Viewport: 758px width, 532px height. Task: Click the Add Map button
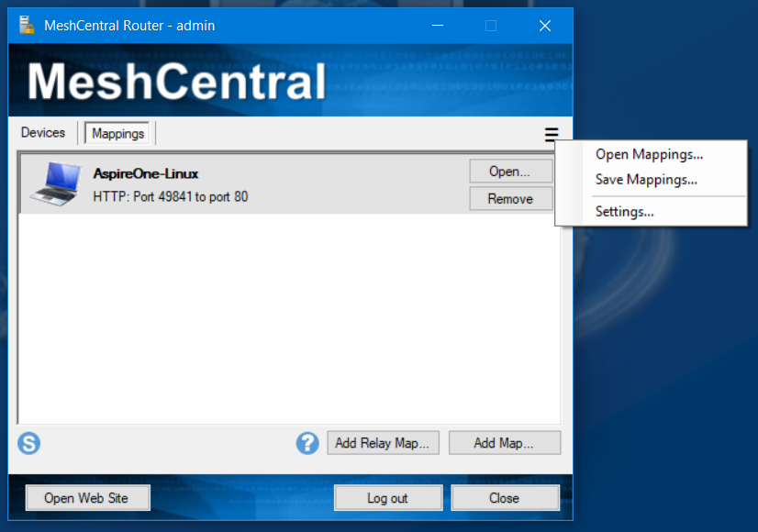[x=505, y=442]
